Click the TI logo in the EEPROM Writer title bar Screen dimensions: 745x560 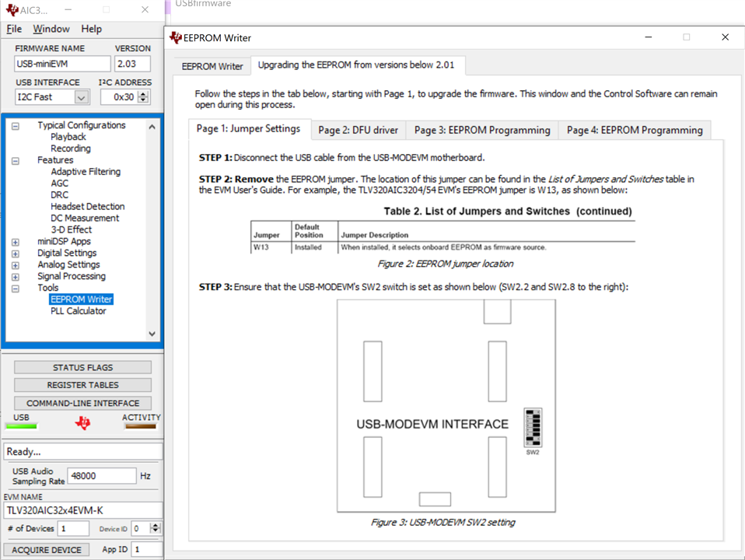[175, 37]
